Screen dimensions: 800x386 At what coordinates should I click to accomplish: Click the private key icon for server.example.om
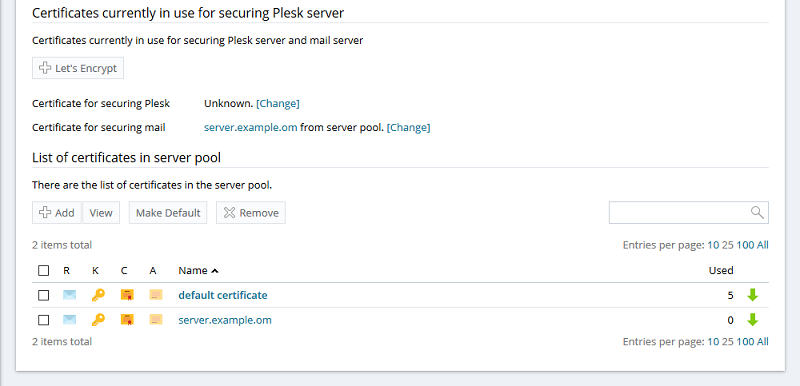coord(98,320)
